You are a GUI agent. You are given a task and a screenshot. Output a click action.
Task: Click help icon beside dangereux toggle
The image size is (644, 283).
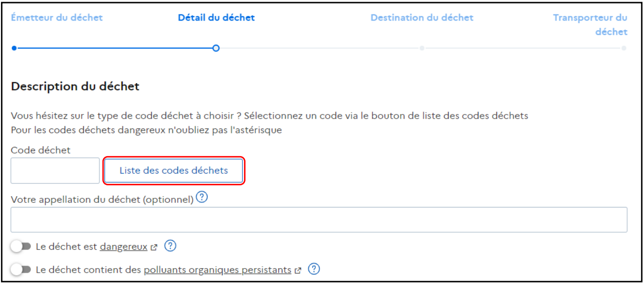(x=171, y=247)
